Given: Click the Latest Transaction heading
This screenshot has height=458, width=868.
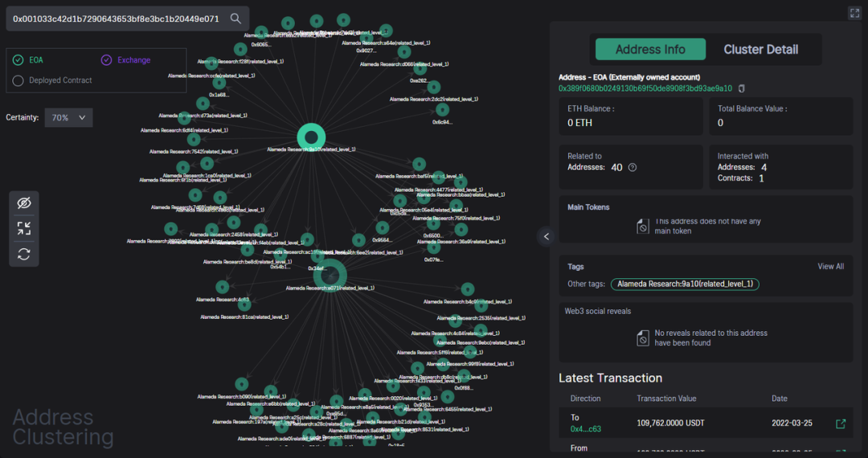Looking at the screenshot, I should 610,378.
